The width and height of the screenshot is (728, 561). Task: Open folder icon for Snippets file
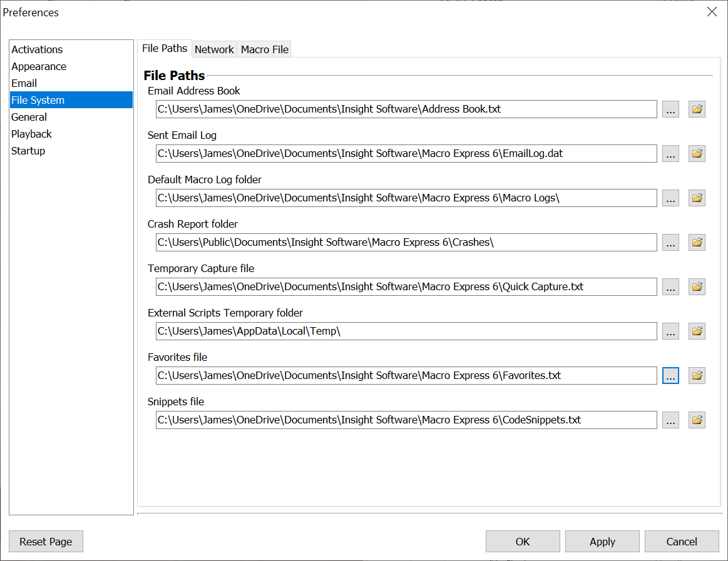pos(697,420)
